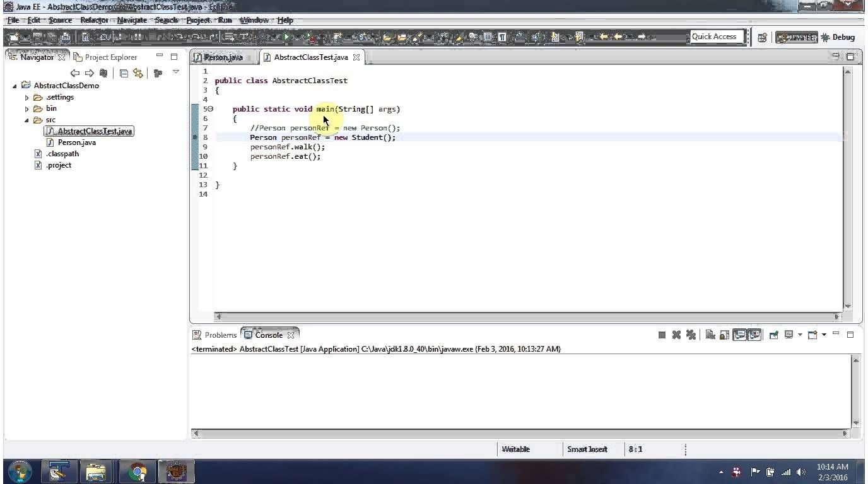Close the AbstractClassTest.java editor tab
868x484 pixels.
pyautogui.click(x=356, y=57)
